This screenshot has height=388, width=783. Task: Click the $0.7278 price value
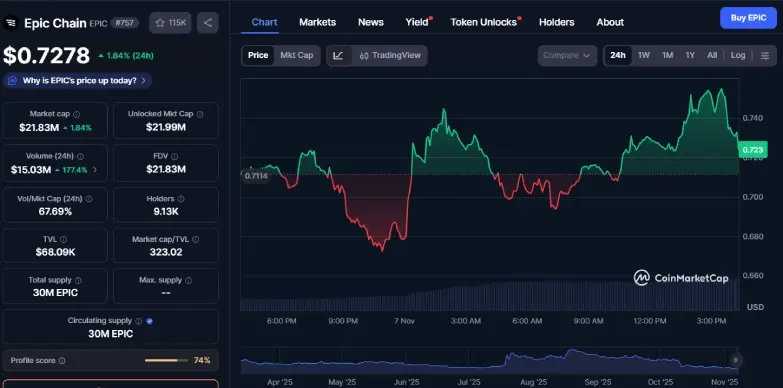click(x=46, y=55)
